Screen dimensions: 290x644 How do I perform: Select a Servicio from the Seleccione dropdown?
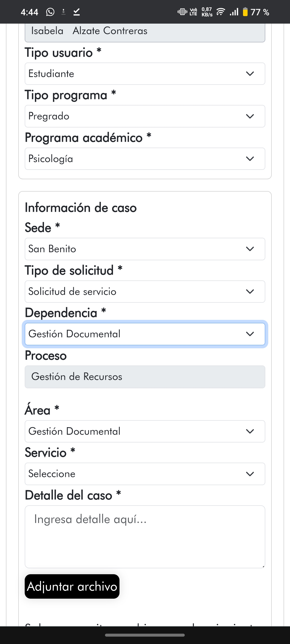[145, 474]
